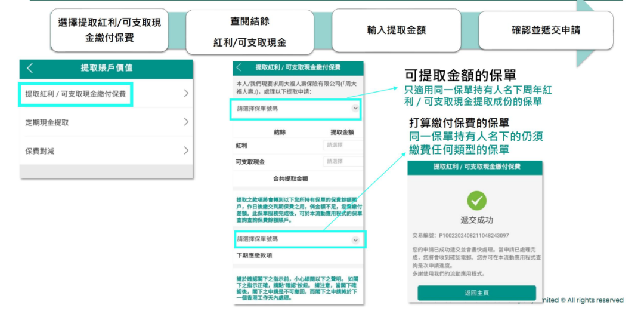Click the 紅利 withdrawal amount field
This screenshot has height=314, width=644.
point(343,145)
